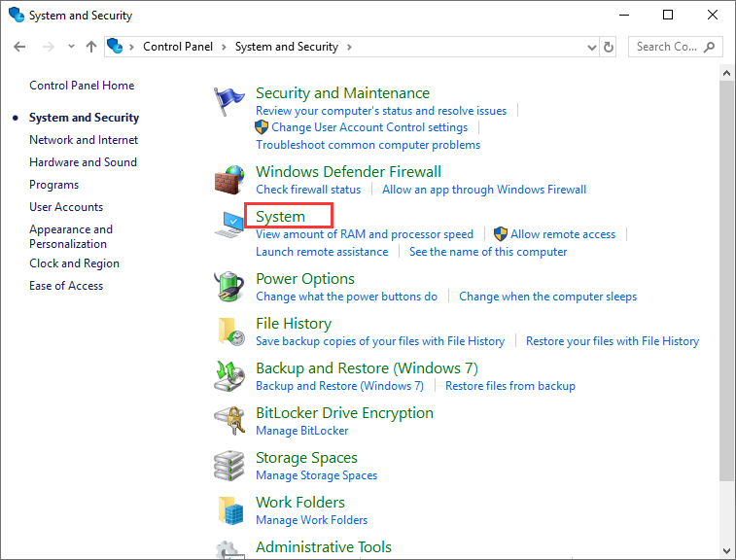The height and width of the screenshot is (560, 736).
Task: Click Check firewall status
Action: pyautogui.click(x=308, y=190)
